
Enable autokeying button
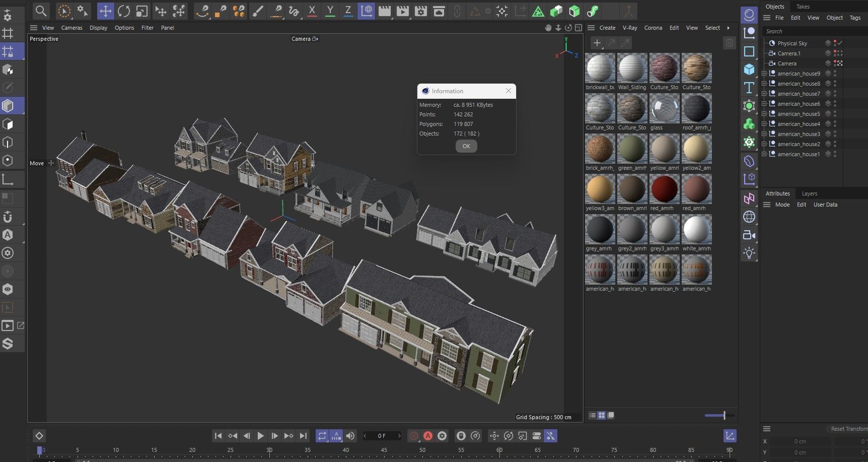[x=428, y=436]
